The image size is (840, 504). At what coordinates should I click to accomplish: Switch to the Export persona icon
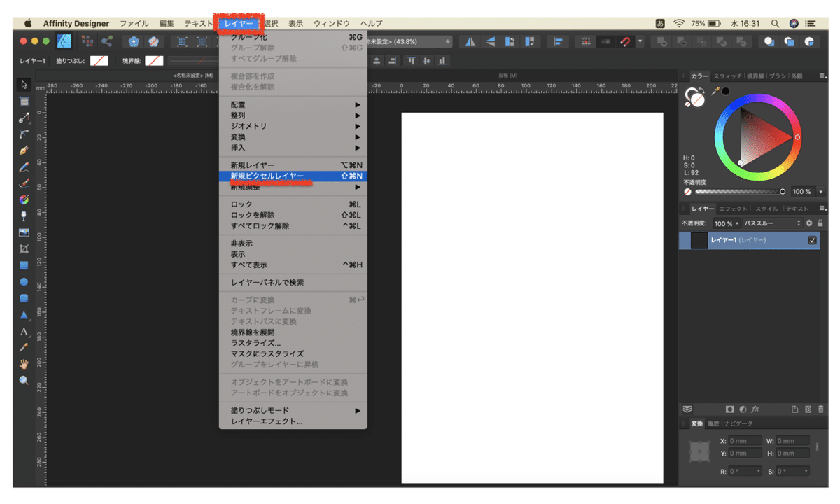tap(108, 41)
